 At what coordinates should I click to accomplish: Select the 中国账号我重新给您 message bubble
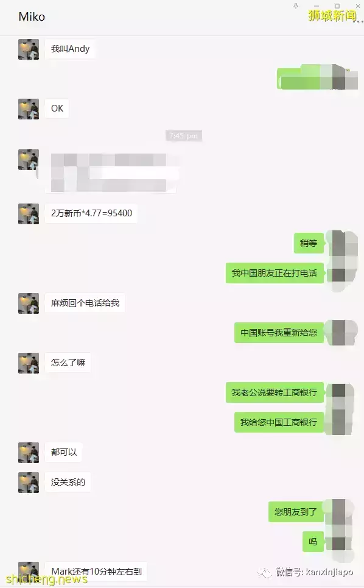[x=279, y=333]
